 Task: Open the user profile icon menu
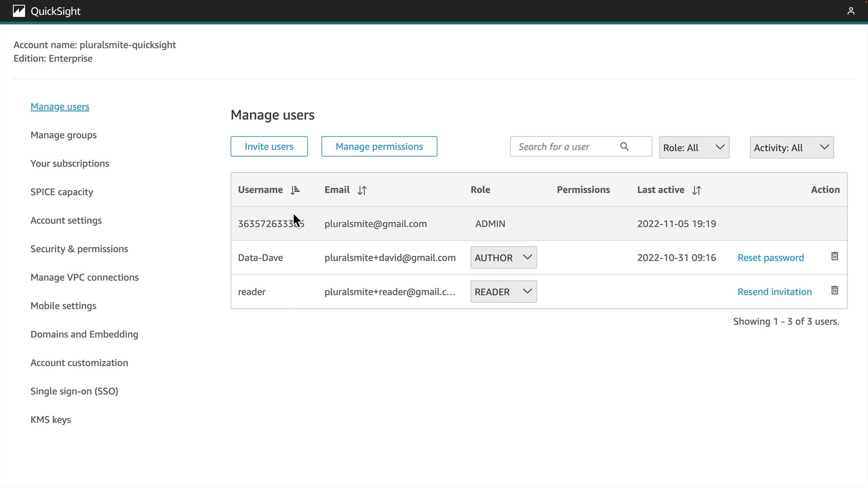(x=850, y=11)
